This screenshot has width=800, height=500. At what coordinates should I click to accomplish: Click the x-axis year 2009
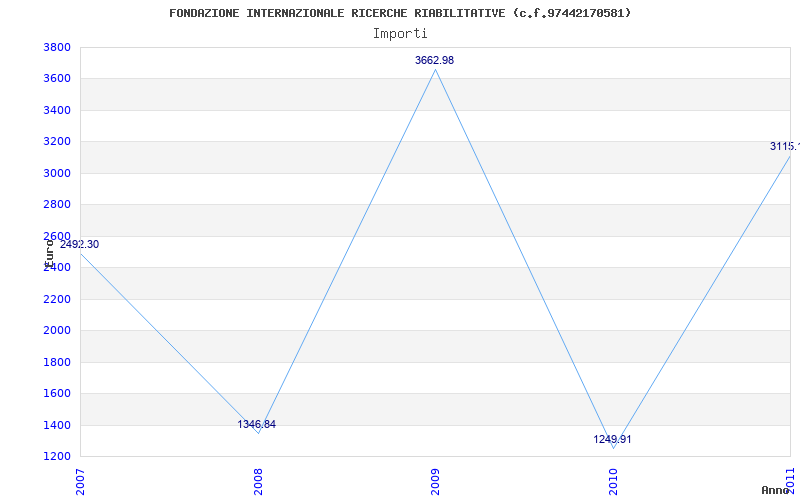(435, 482)
